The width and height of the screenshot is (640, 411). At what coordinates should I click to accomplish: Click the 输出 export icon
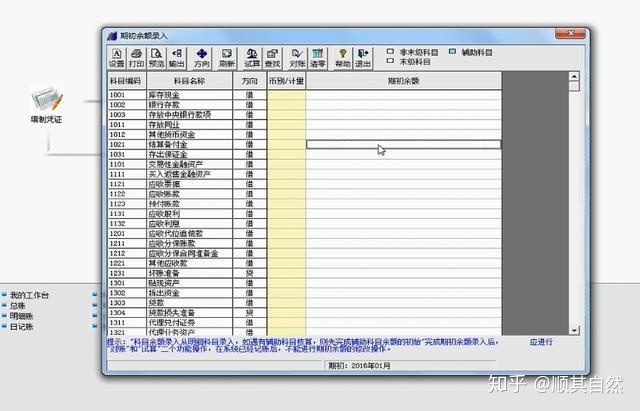tap(177, 58)
